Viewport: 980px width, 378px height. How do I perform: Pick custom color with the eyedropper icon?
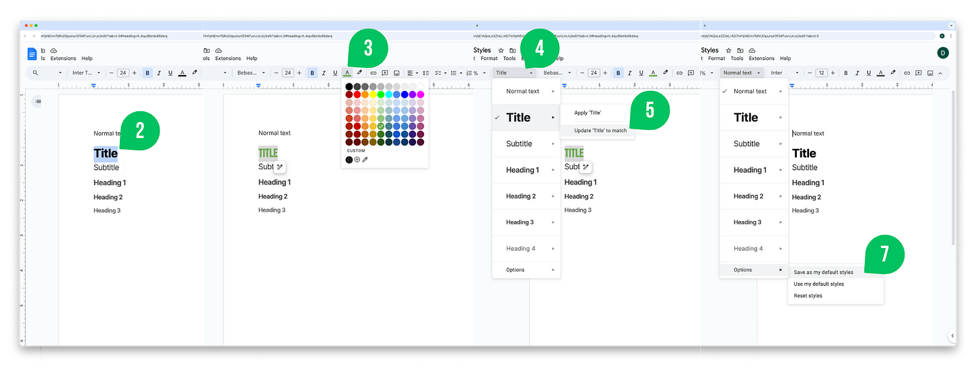(365, 160)
